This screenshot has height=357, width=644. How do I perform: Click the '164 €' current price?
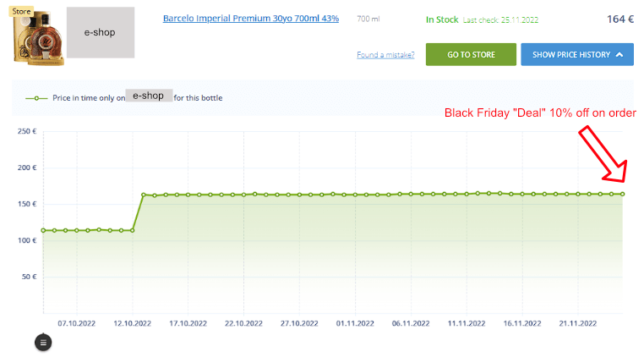[x=620, y=19]
